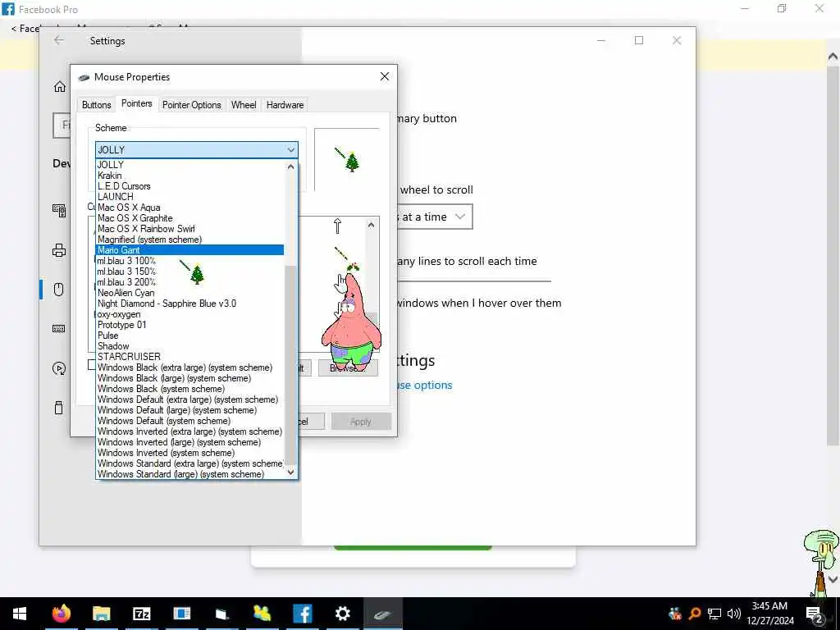Open the notification center icon
The height and width of the screenshot is (630, 840).
814,614
